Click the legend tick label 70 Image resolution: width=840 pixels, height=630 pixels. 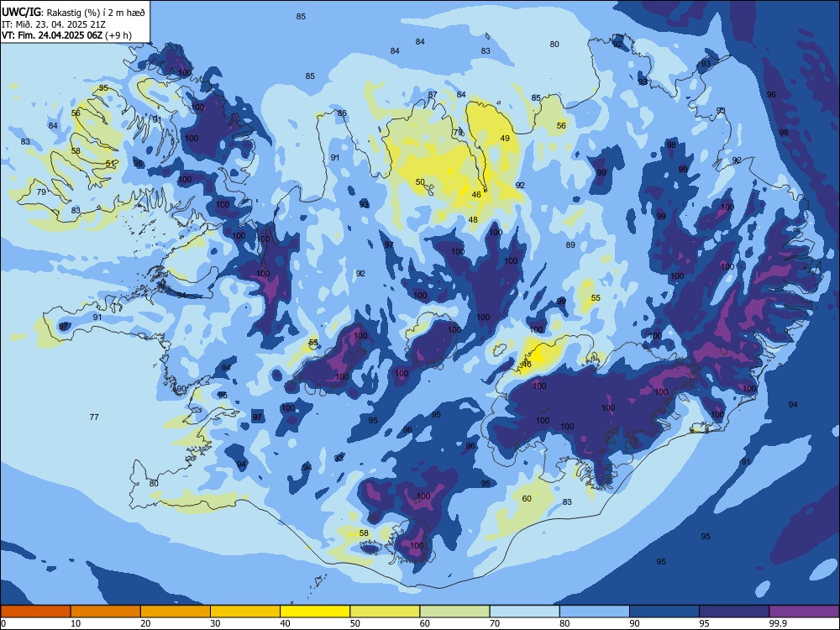click(495, 623)
